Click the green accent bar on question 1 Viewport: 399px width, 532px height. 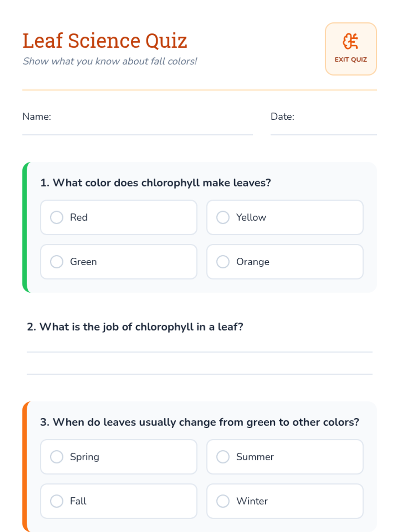tap(25, 227)
